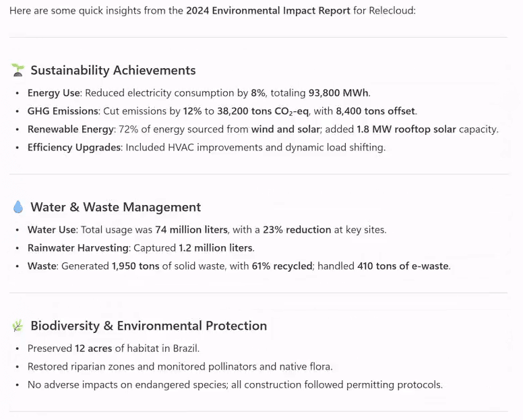The image size is (523, 420).
Task: Click the bold 2024 Environmental Impact Report title
Action: click(268, 11)
